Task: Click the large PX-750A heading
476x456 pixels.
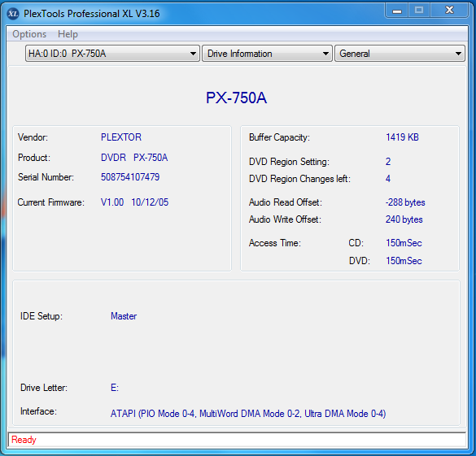Action: tap(236, 98)
